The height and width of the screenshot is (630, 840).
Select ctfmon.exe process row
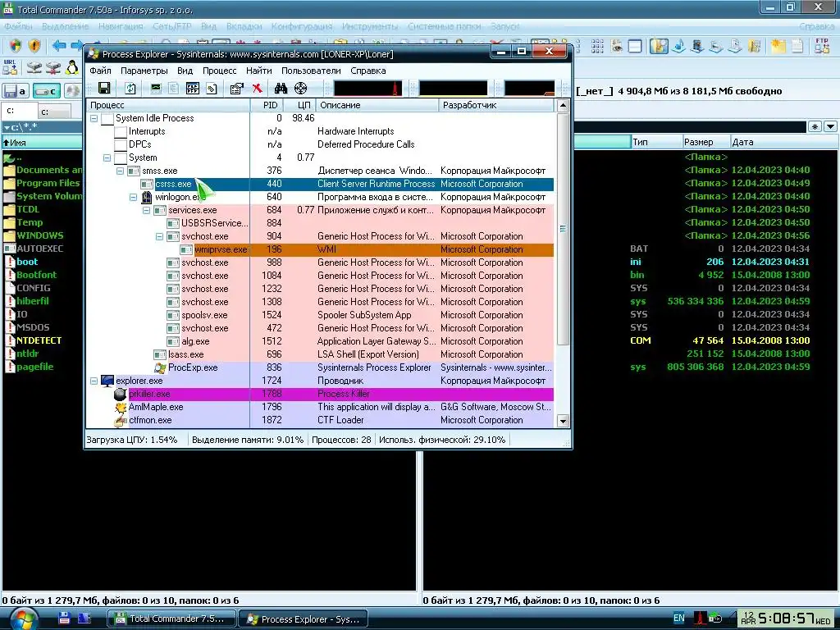[320, 420]
